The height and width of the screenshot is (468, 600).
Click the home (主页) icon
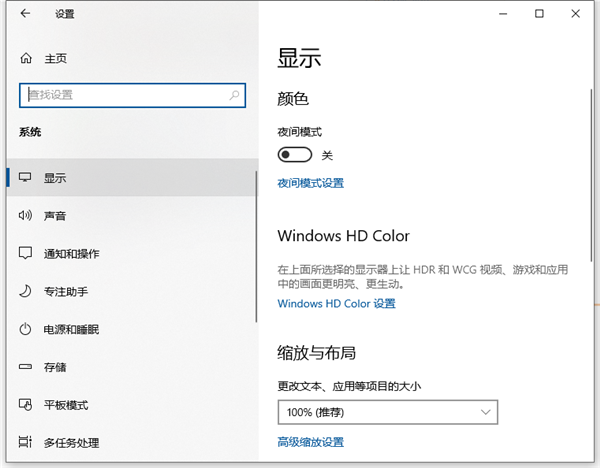coord(26,59)
